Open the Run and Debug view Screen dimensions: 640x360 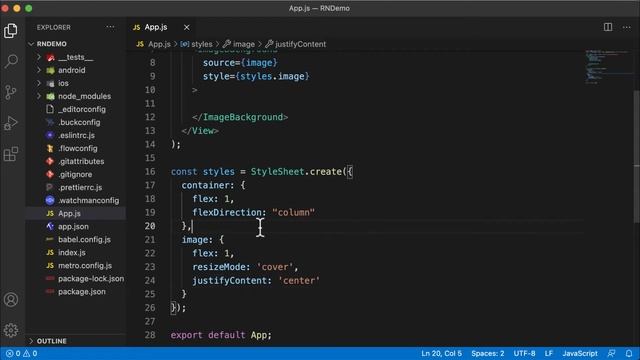coord(11,123)
